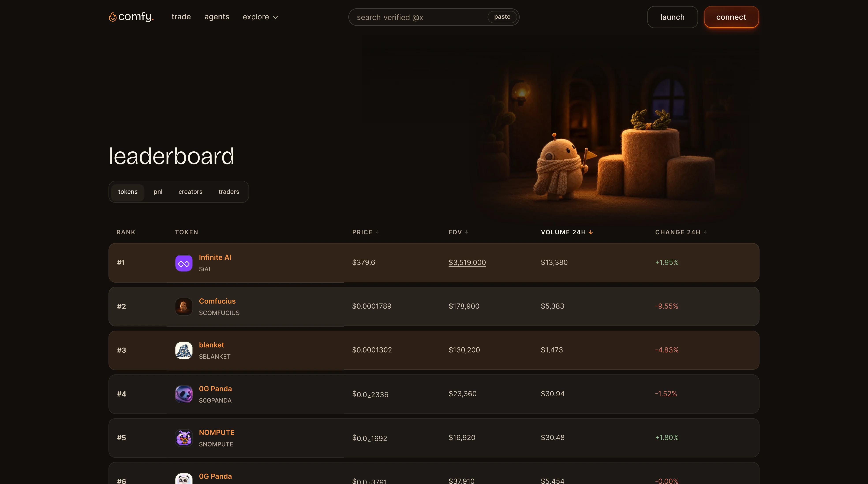
Task: Open the Comfucius token avatar
Action: 184,307
